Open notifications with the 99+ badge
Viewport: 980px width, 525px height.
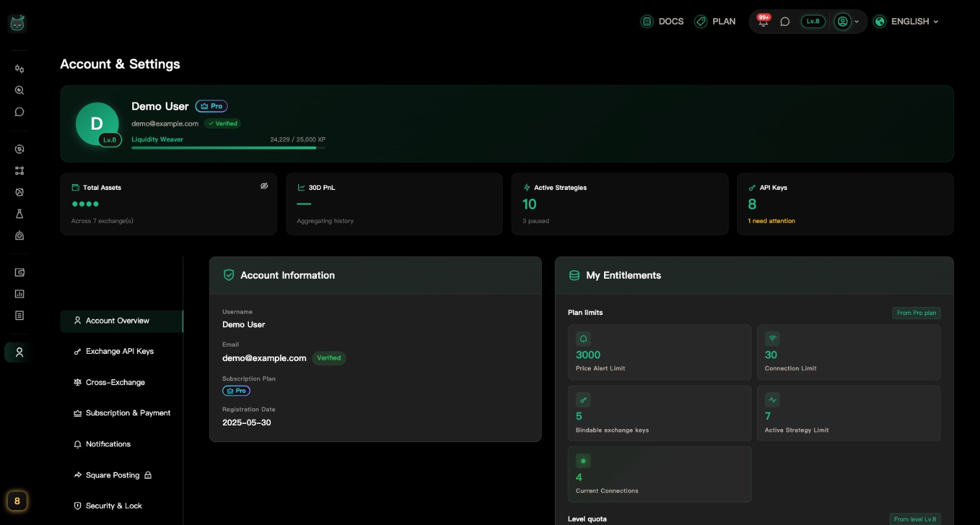pos(764,21)
